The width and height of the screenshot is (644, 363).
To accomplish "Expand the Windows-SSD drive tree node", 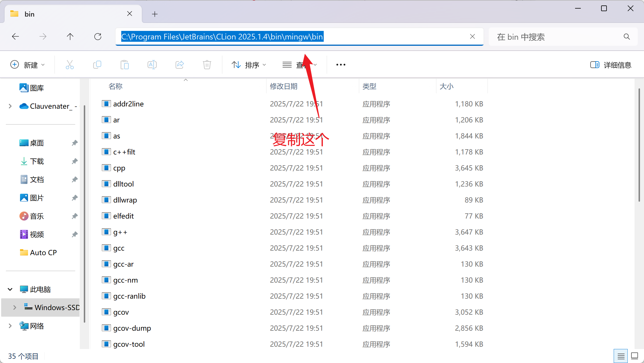I will (x=15, y=308).
